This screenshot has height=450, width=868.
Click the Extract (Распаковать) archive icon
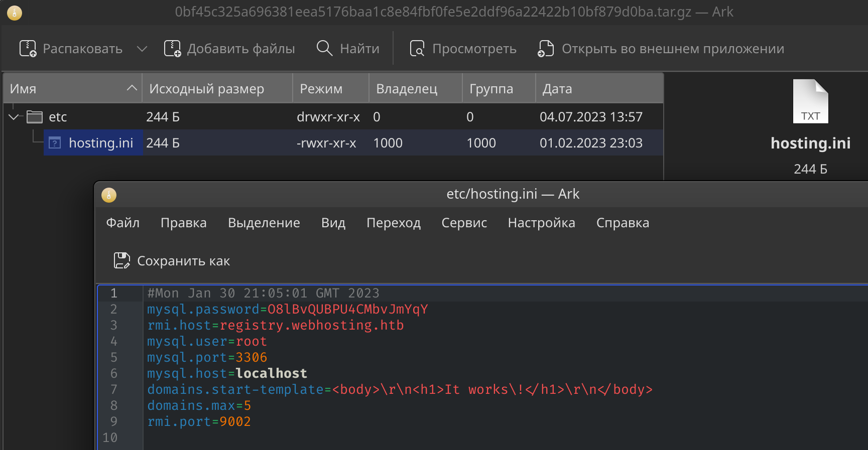tap(28, 49)
